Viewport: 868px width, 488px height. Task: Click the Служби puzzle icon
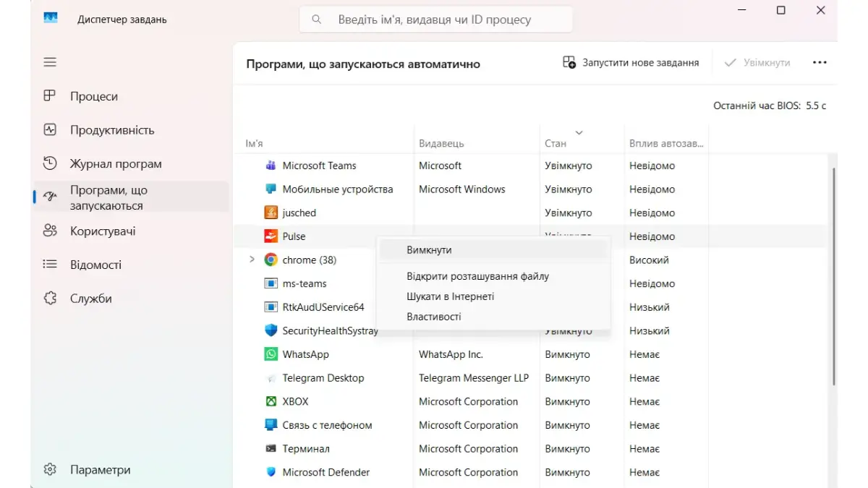click(50, 298)
